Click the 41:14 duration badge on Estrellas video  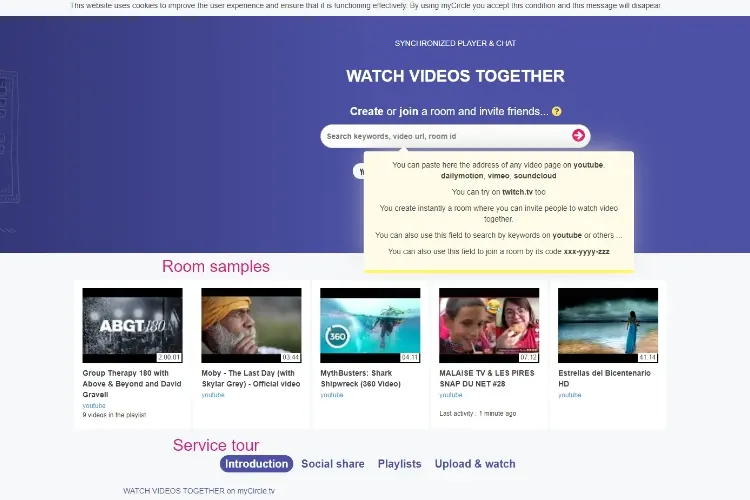coord(648,357)
